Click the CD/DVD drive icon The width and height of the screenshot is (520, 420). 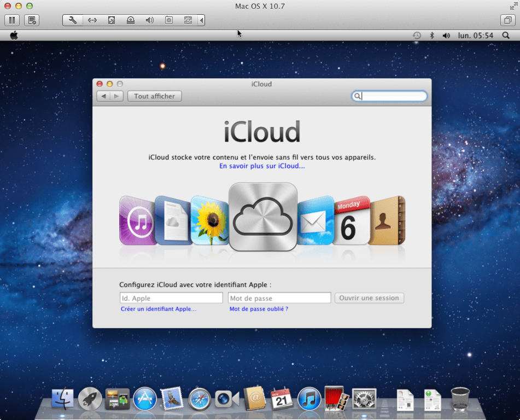point(131,20)
